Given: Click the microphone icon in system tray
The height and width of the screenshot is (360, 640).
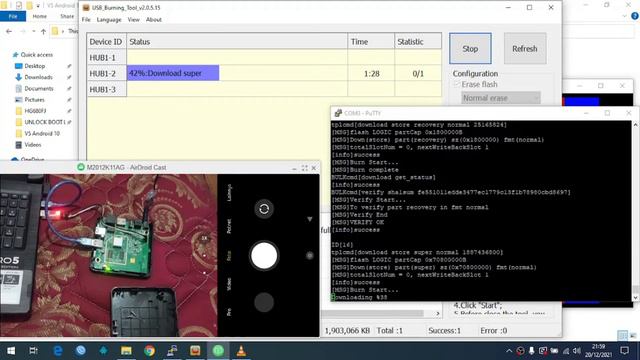Looking at the screenshot, I should click(x=531, y=351).
